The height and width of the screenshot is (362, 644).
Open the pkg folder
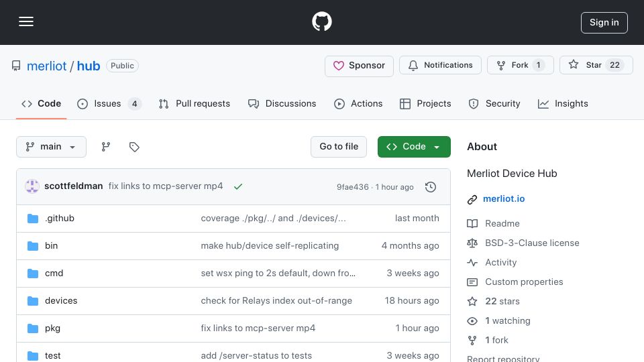pyautogui.click(x=52, y=328)
